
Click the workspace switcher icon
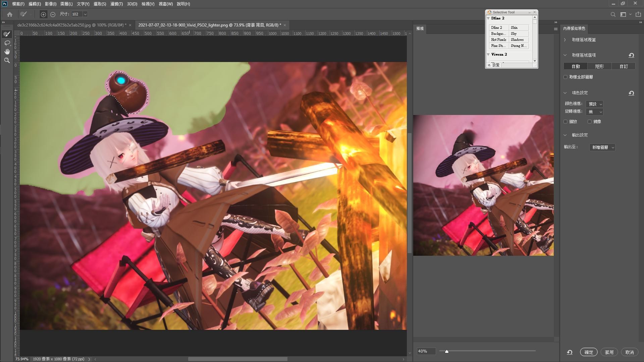pyautogui.click(x=623, y=14)
